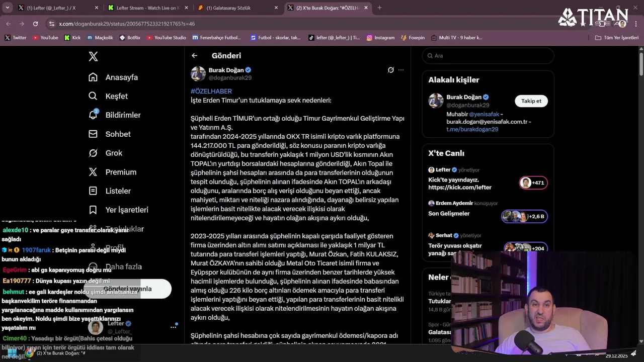Focus the Ara search field
The image size is (644, 362).
[488, 56]
